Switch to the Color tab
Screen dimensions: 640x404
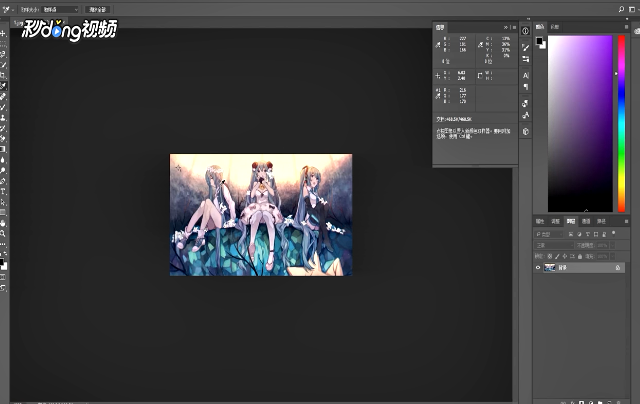[x=540, y=27]
